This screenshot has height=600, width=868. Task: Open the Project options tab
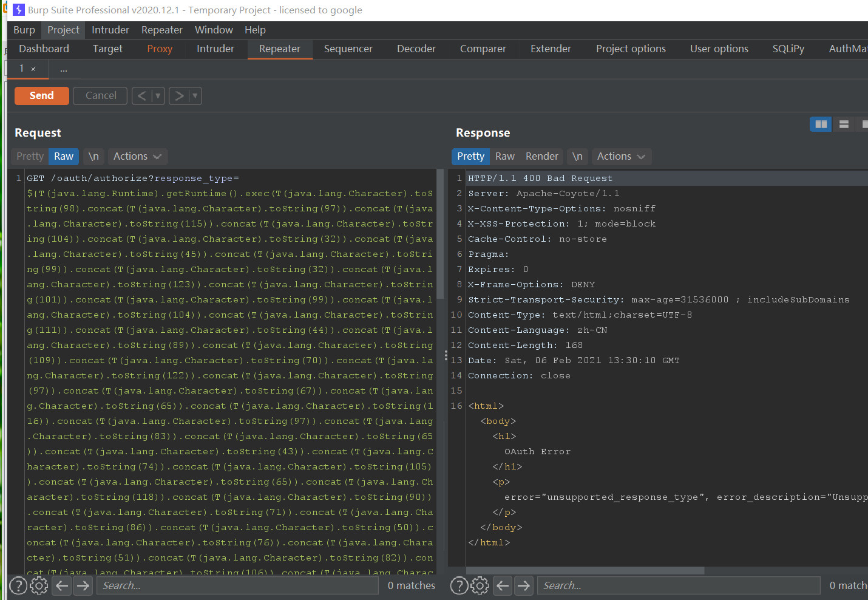pyautogui.click(x=631, y=49)
